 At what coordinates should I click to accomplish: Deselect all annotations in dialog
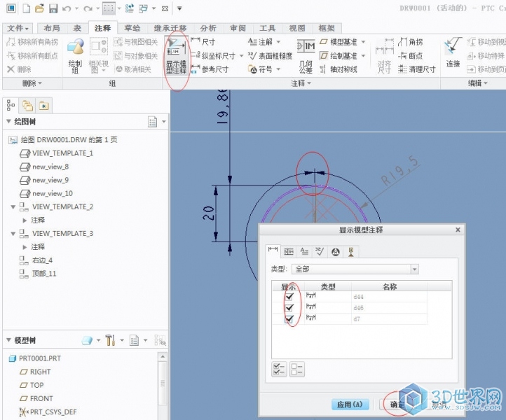coord(296,369)
